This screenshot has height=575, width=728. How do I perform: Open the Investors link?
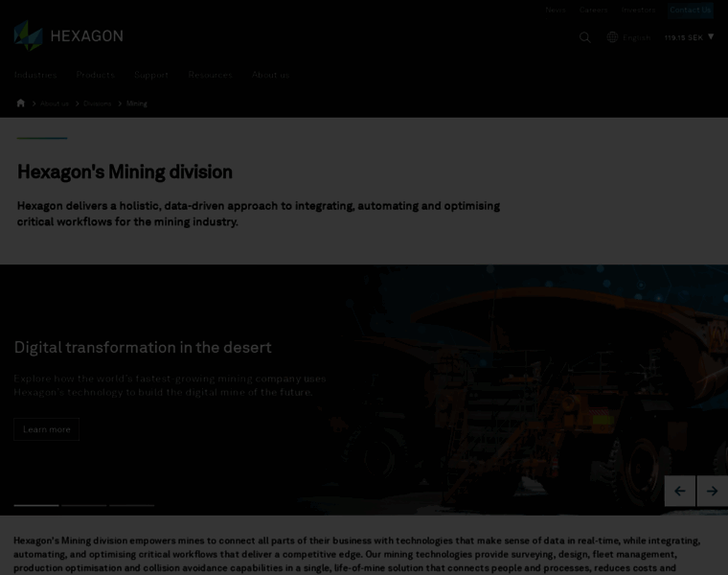(638, 10)
